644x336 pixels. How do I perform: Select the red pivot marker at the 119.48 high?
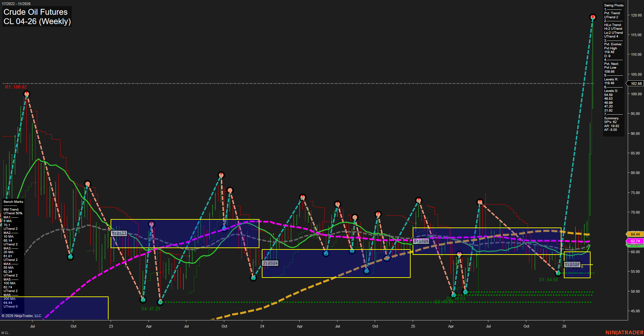(593, 16)
